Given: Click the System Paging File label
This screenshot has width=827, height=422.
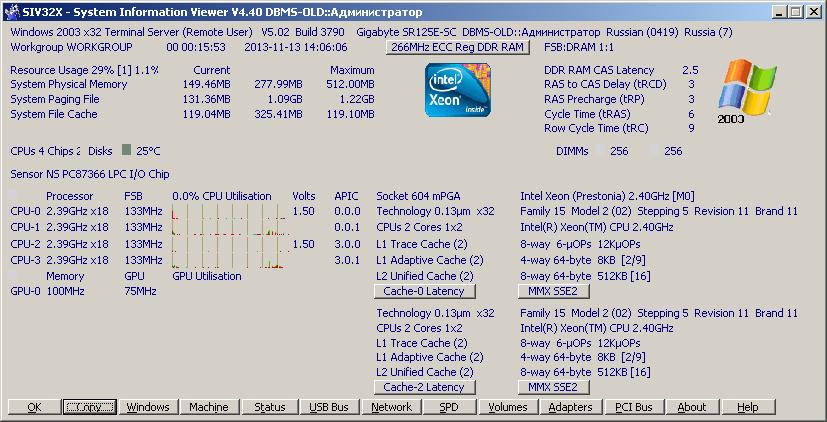Looking at the screenshot, I should [55, 99].
